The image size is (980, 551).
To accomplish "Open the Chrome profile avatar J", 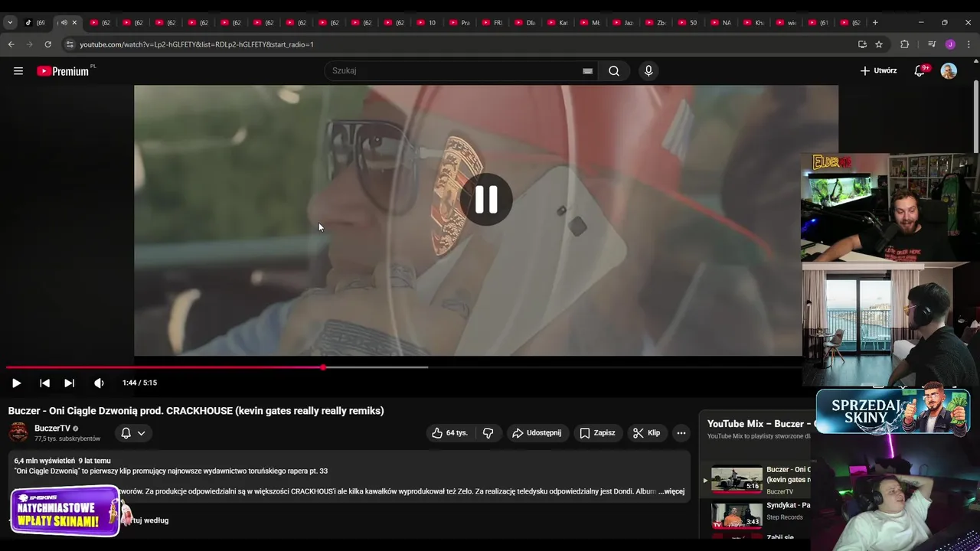I will [x=950, y=44].
